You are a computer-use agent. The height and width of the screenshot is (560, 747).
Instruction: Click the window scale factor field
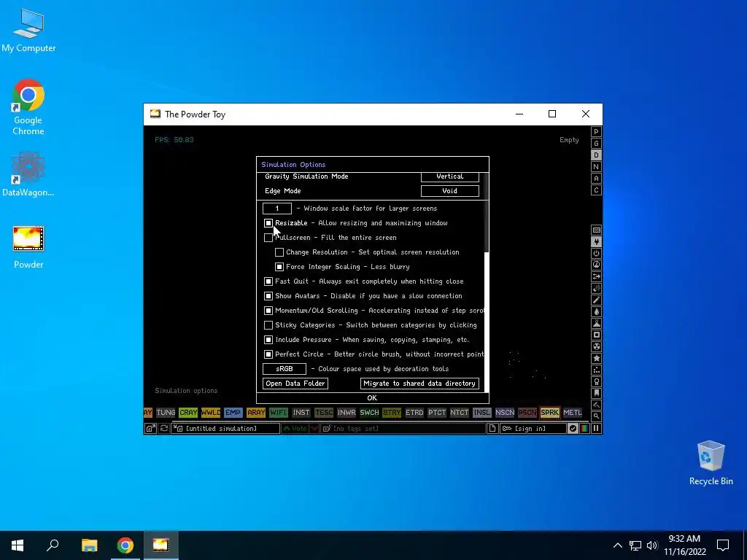[276, 209]
